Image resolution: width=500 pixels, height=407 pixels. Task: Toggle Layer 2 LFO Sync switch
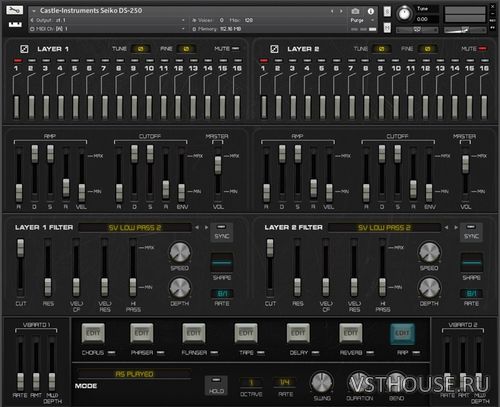click(471, 232)
